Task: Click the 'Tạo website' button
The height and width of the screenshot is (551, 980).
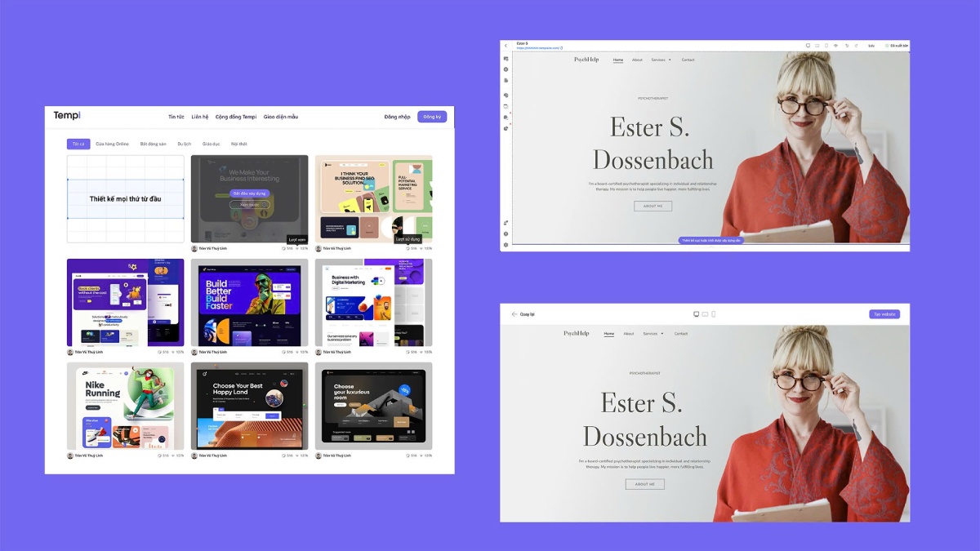Action: [x=884, y=314]
